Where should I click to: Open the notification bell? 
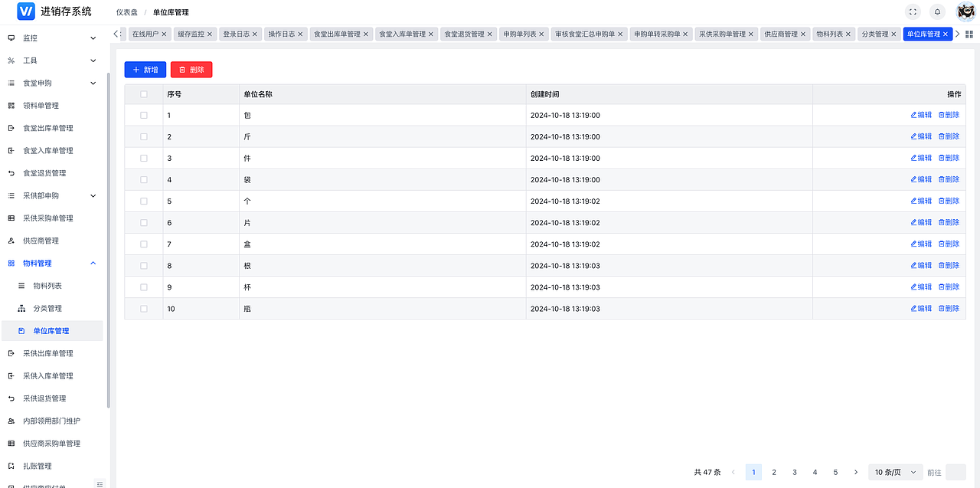(937, 11)
